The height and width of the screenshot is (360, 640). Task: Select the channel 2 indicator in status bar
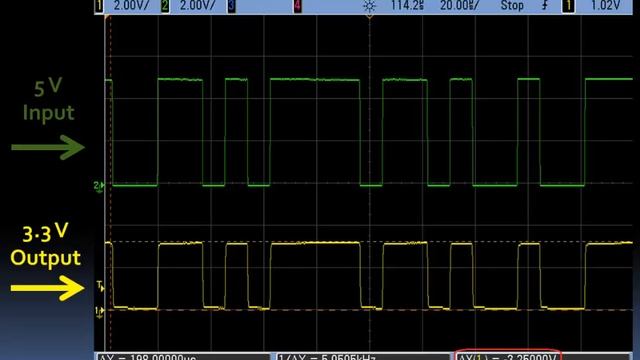(x=165, y=6)
